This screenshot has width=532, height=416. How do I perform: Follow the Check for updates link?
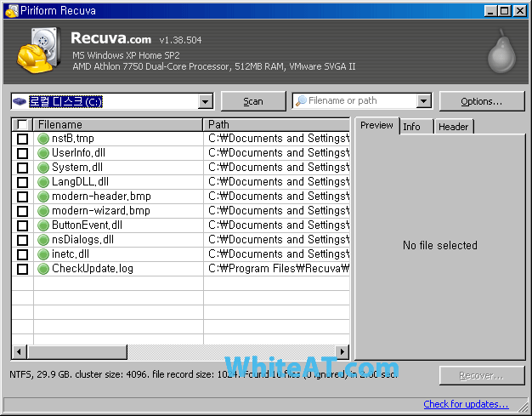(x=466, y=404)
